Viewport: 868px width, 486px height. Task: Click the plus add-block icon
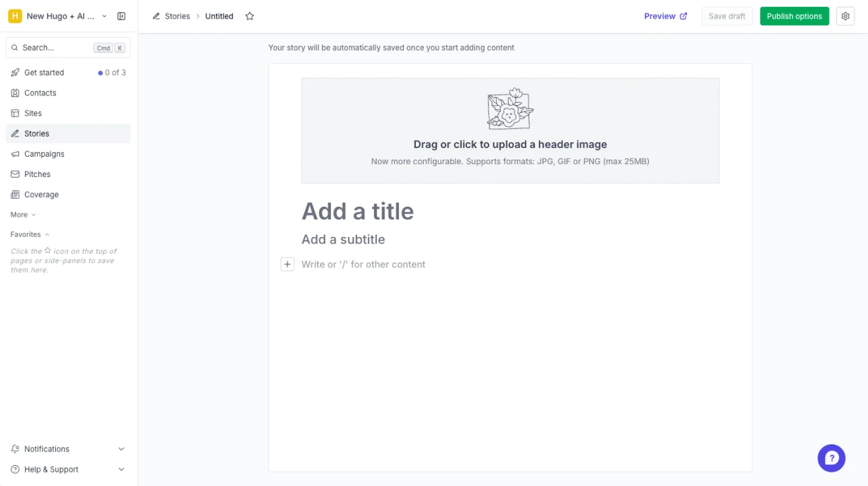pyautogui.click(x=287, y=265)
